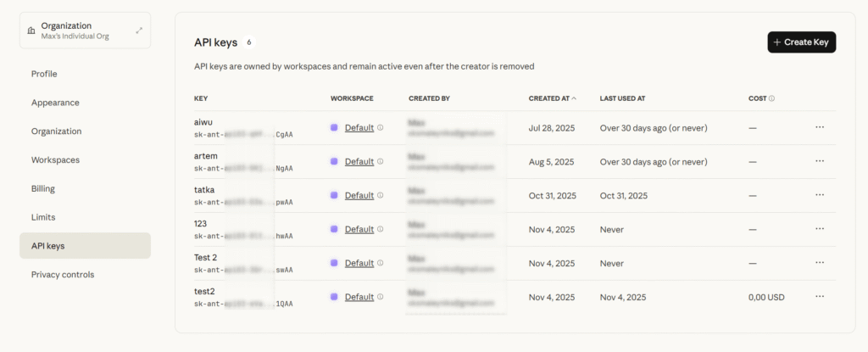Open the three-dot menu for artem key
This screenshot has height=352, width=868.
pyautogui.click(x=819, y=161)
